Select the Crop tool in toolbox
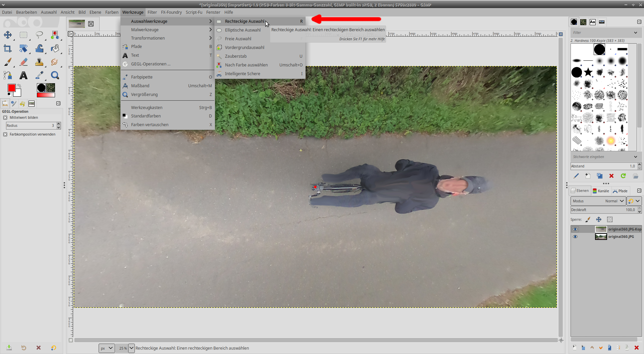 click(7, 49)
